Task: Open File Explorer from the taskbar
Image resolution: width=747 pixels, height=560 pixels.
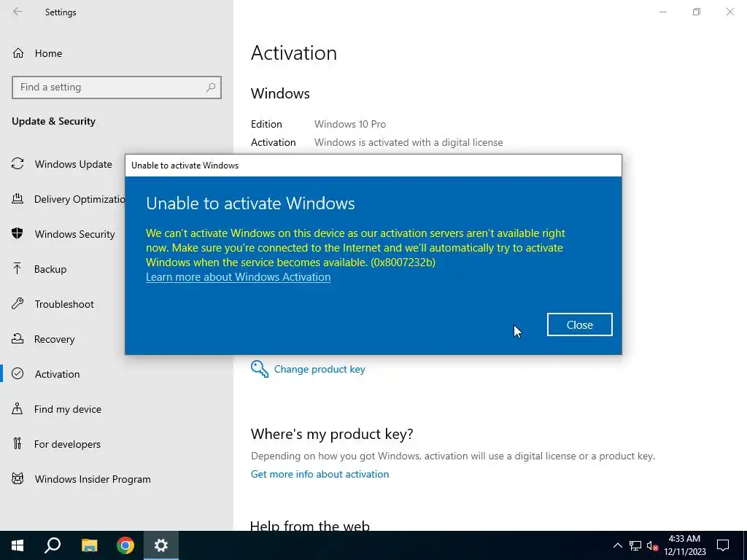Action: [89, 545]
